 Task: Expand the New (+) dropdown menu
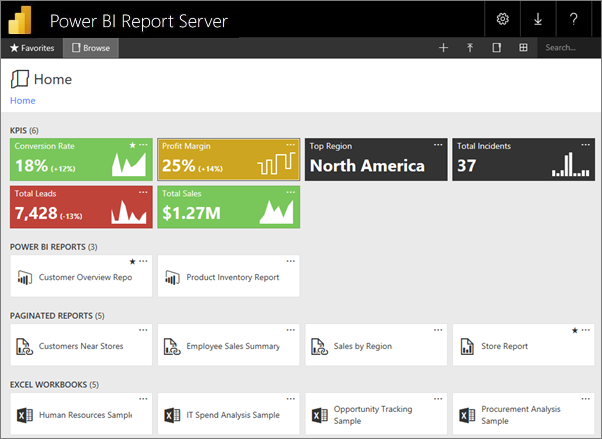coord(443,47)
